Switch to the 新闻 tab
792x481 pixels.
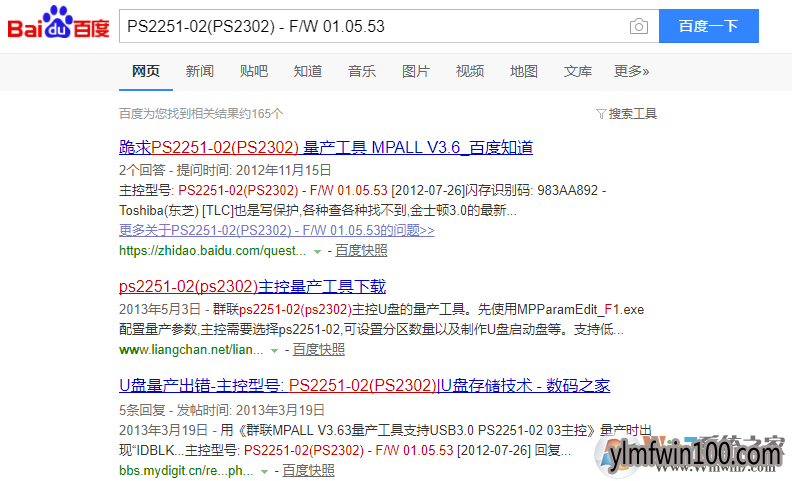(200, 71)
